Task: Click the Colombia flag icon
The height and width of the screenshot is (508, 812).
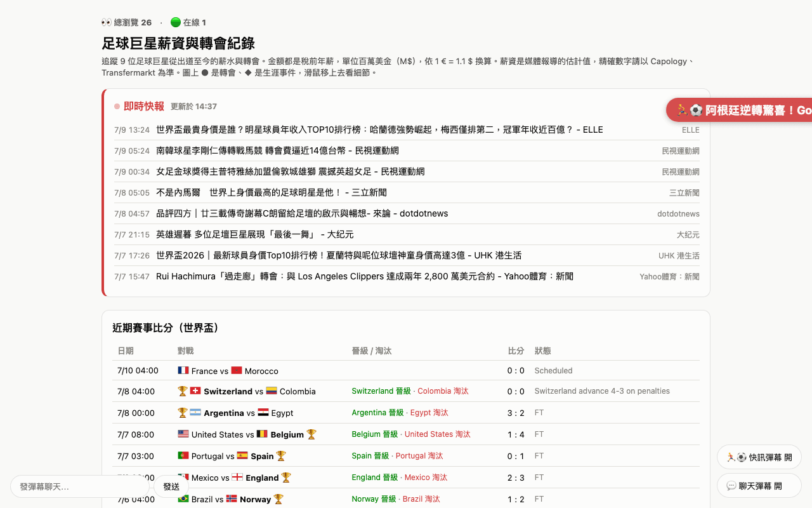Action: tap(272, 391)
